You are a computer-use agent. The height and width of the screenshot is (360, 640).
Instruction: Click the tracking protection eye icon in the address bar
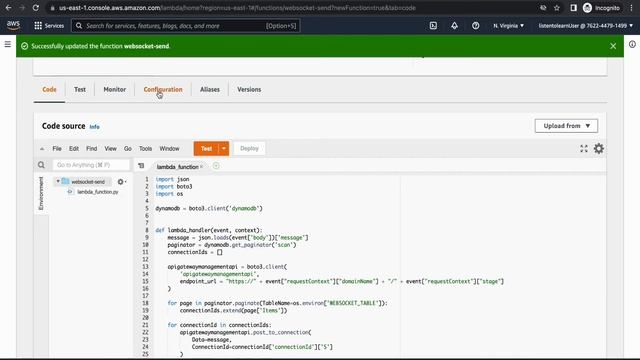(543, 8)
